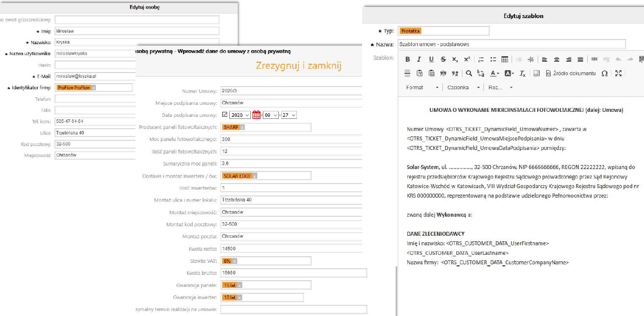Maximize the editor with the fullscreen icon
644x316 pixels.
pos(618,73)
